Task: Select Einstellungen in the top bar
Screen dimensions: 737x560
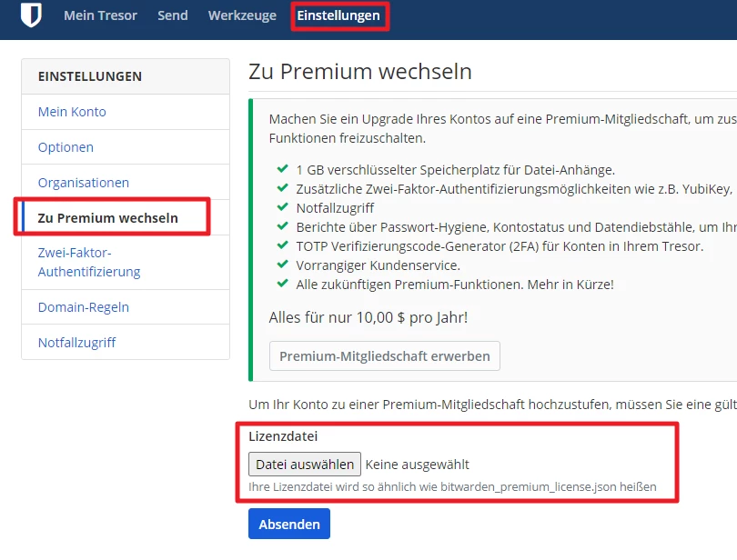Action: pyautogui.click(x=338, y=15)
